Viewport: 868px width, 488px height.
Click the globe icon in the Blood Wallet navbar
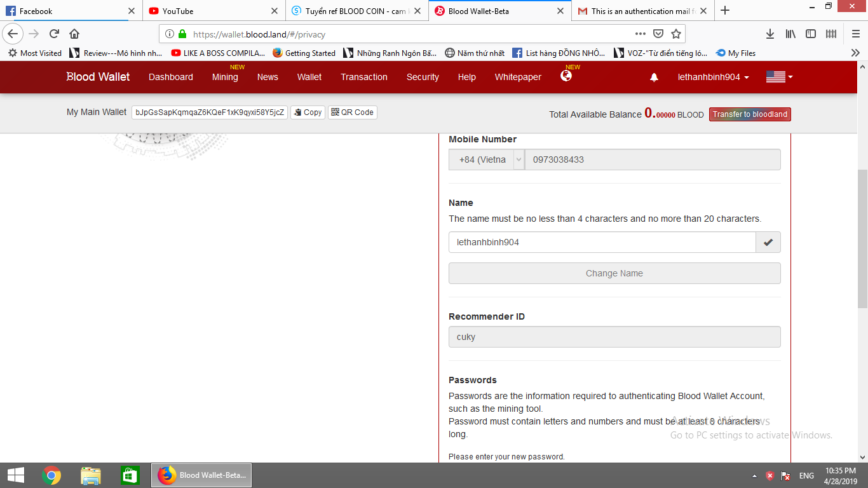566,76
